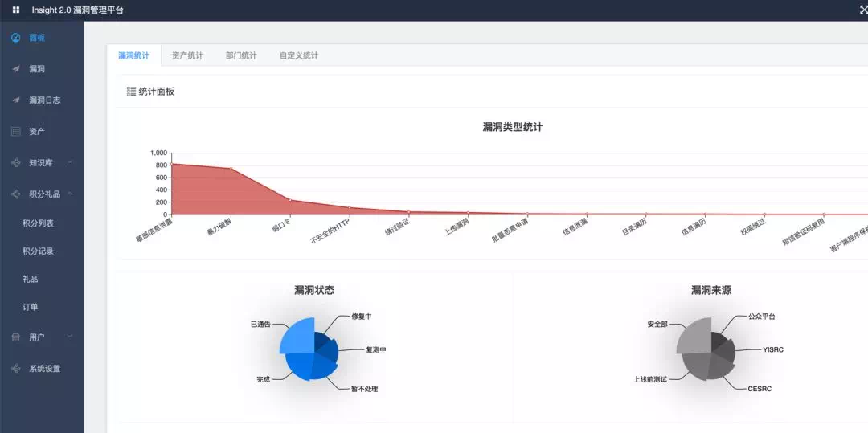Open the 部门统计 tab
868x433 pixels.
click(241, 55)
